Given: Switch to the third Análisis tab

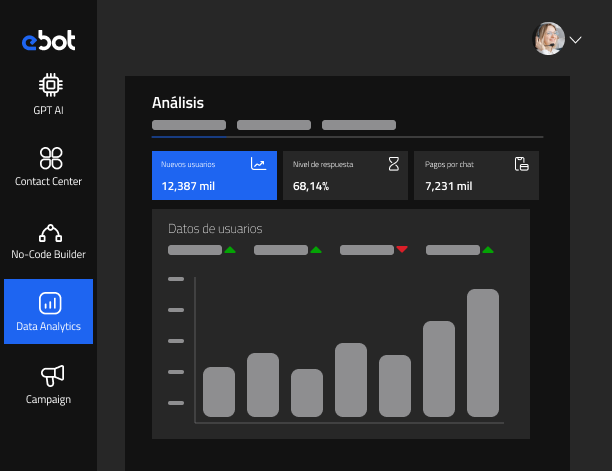Looking at the screenshot, I should [x=359, y=125].
